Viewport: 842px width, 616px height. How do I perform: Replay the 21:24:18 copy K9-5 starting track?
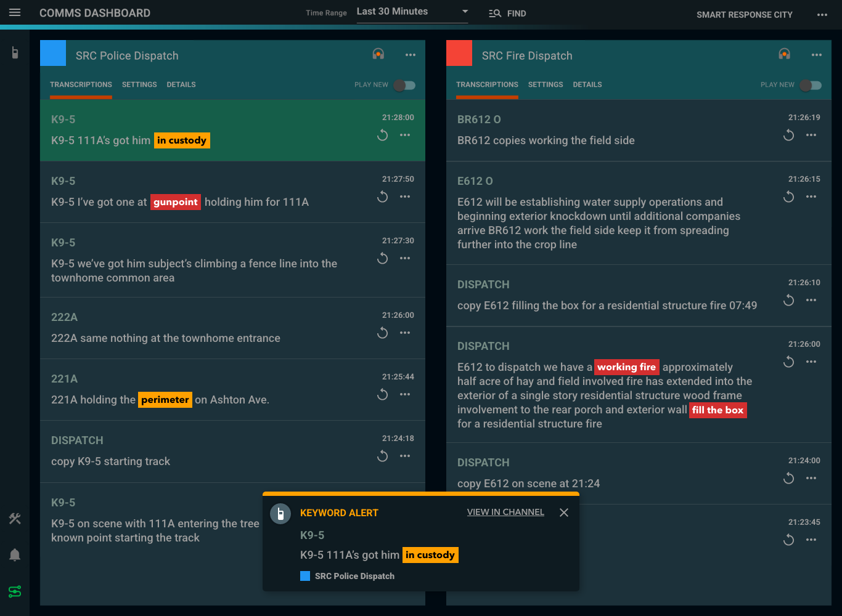coord(383,456)
